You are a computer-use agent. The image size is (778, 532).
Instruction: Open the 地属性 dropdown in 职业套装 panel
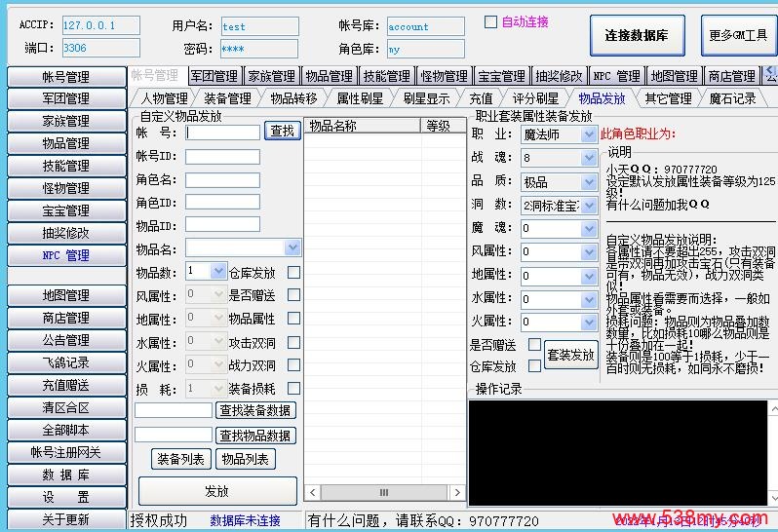589,276
